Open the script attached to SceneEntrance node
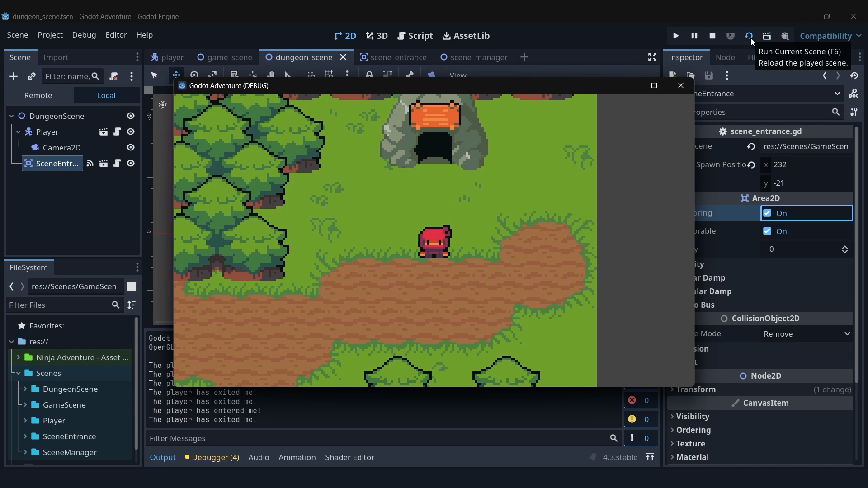The image size is (868, 488). [117, 164]
